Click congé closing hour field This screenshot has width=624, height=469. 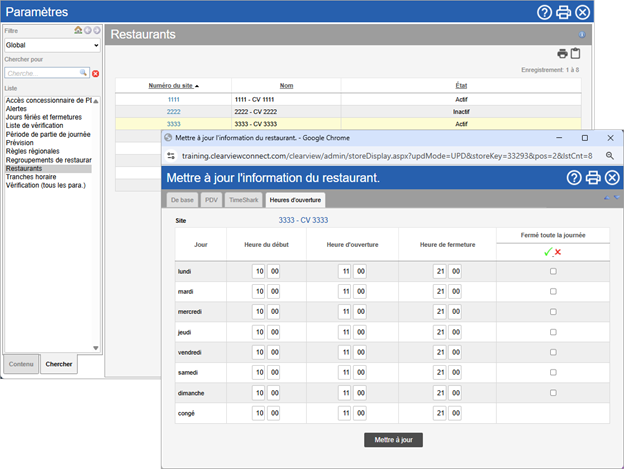click(440, 413)
